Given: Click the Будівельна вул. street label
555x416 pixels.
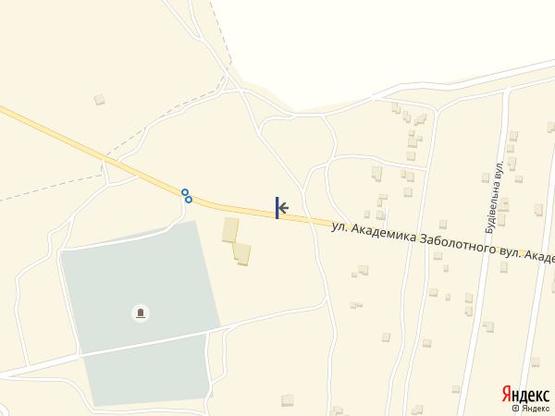Looking at the screenshot, I should [495, 198].
